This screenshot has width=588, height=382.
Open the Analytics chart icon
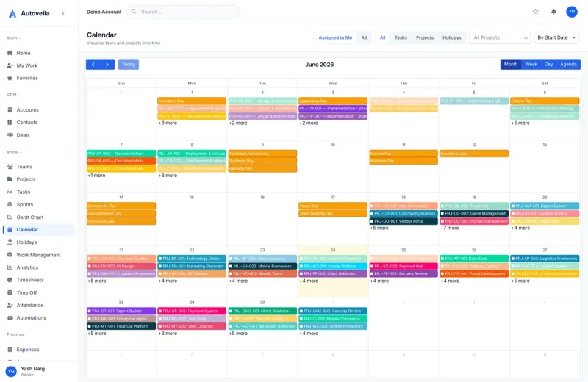click(10, 267)
